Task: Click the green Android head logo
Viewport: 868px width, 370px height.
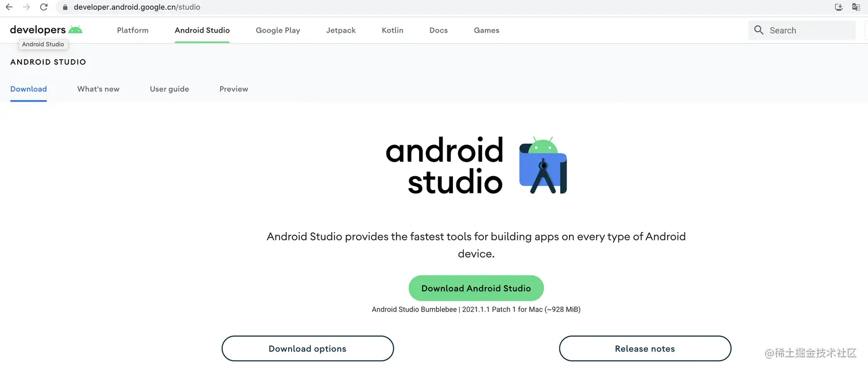Action: [75, 30]
